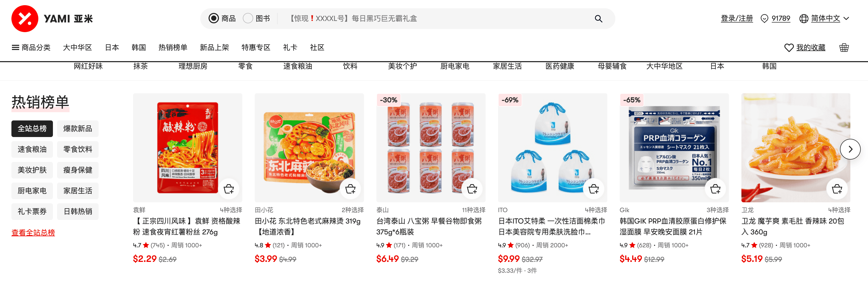868x287 pixels.
Task: Click the search magnifier icon
Action: 598,18
